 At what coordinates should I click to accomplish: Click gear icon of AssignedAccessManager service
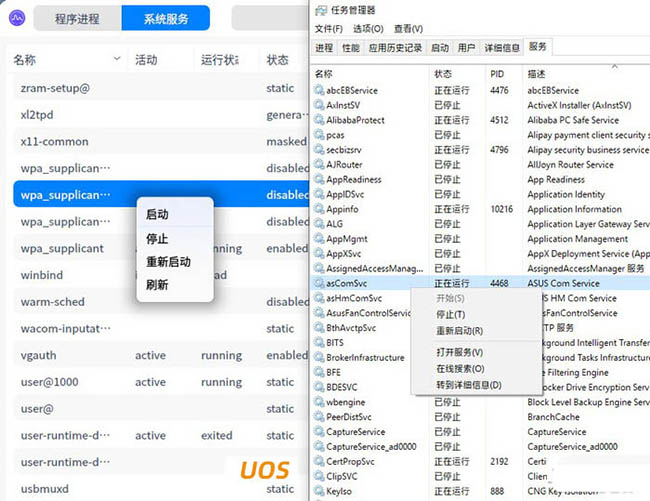click(319, 268)
